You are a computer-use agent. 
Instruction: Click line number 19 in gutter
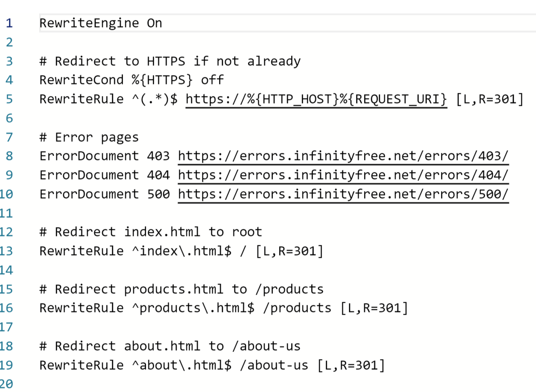tap(6, 366)
